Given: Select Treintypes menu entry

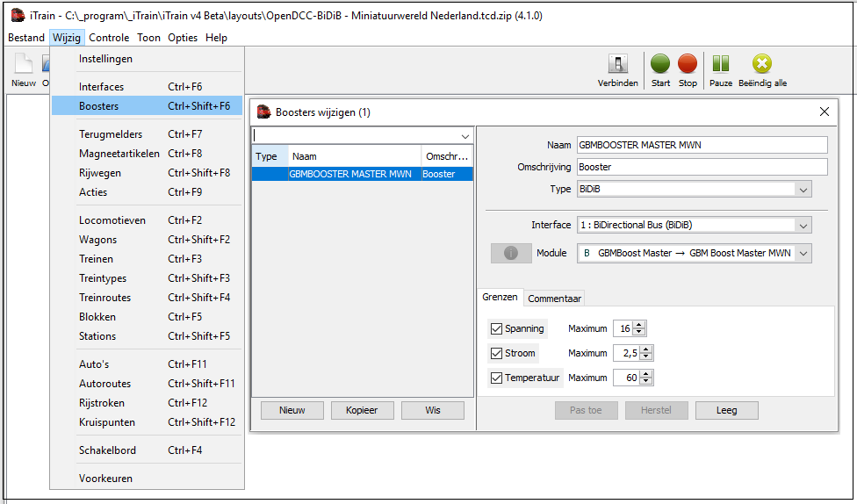Looking at the screenshot, I should pyautogui.click(x=147, y=278).
